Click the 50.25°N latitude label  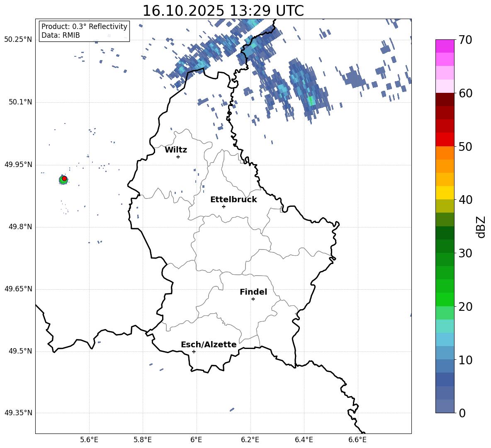tap(18, 40)
